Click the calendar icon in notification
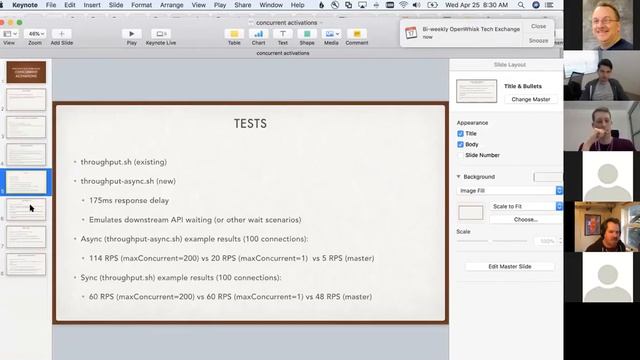Image resolution: width=640 pixels, height=360 pixels. point(411,33)
